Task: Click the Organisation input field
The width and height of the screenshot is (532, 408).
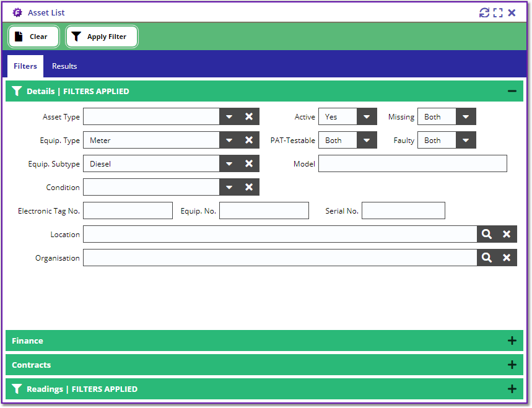Action: pyautogui.click(x=281, y=258)
